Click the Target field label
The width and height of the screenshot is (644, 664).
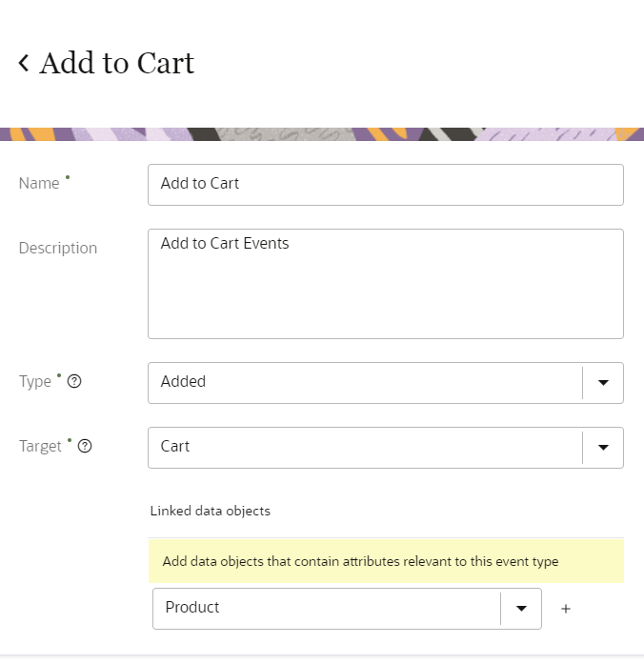pos(40,446)
